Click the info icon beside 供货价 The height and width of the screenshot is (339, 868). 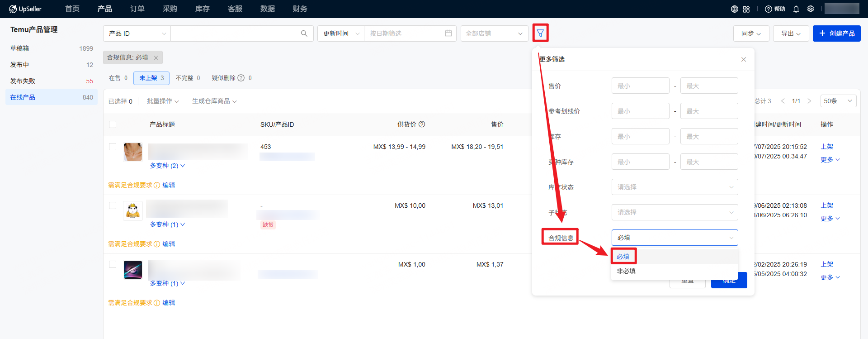[x=422, y=124]
